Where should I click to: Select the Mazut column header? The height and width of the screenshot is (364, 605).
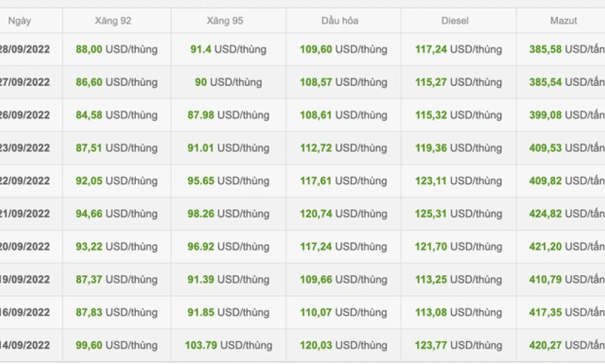pyautogui.click(x=563, y=21)
